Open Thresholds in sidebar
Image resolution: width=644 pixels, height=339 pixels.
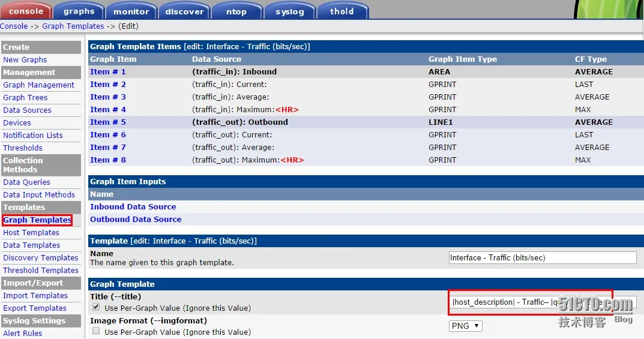23,148
